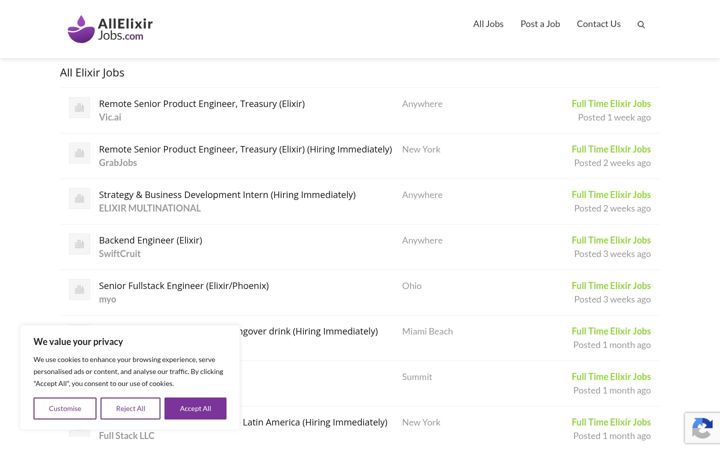Click Full Time Elixir Jobs tag on Vic.ai row

(611, 104)
